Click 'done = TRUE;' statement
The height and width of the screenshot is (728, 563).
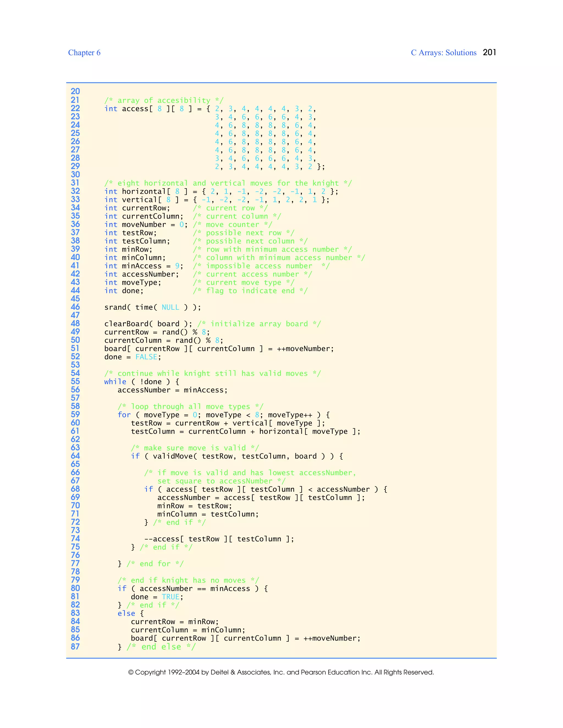point(157,597)
